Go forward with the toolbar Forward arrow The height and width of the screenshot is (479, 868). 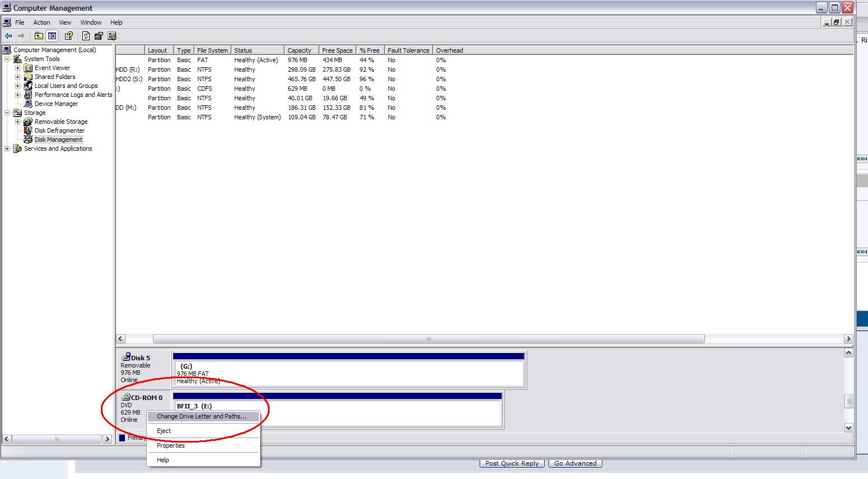point(21,36)
